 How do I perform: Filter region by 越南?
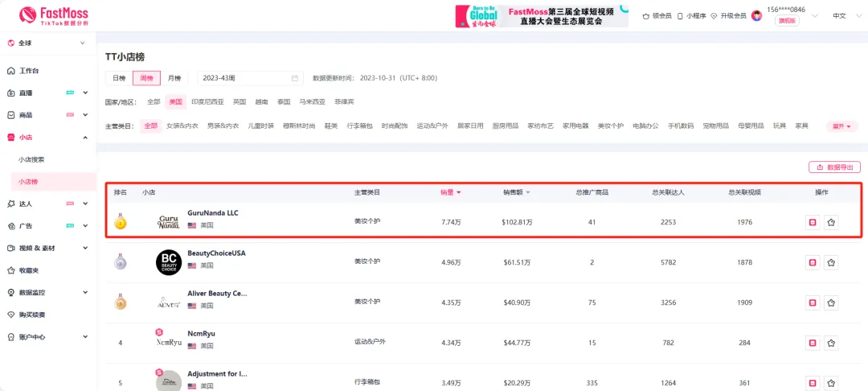261,102
